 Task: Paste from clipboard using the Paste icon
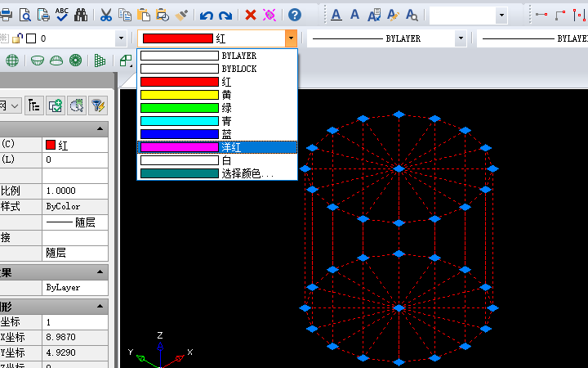143,15
